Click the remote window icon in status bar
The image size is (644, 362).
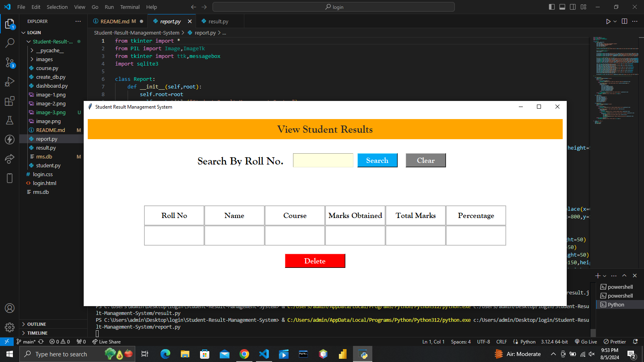pyautogui.click(x=6, y=341)
